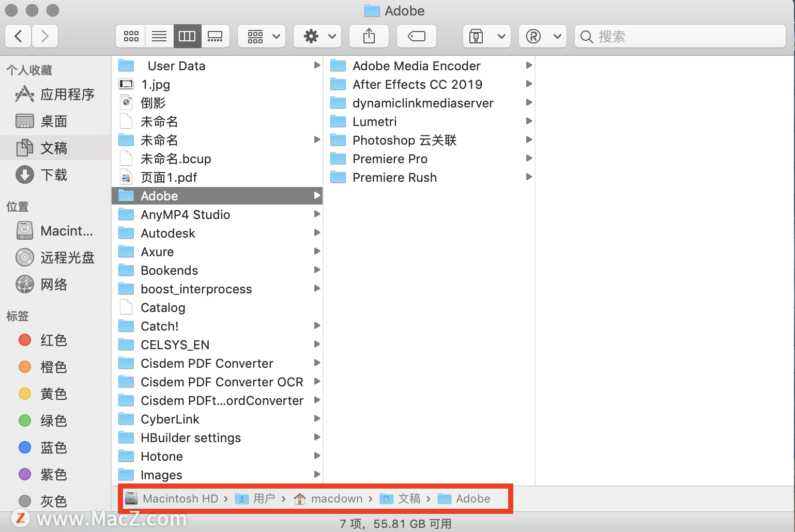Open the Premiere Rush folder
Viewport: 795px width, 532px height.
pyautogui.click(x=429, y=177)
